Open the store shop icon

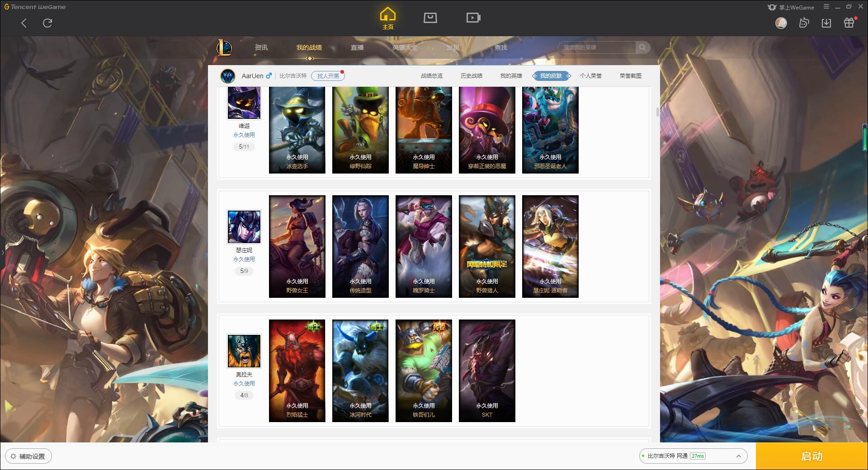tap(430, 18)
